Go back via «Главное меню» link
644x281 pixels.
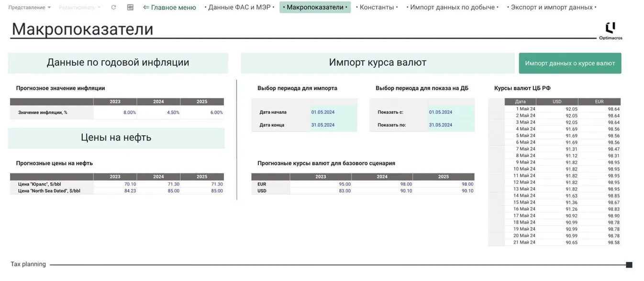[x=169, y=7]
